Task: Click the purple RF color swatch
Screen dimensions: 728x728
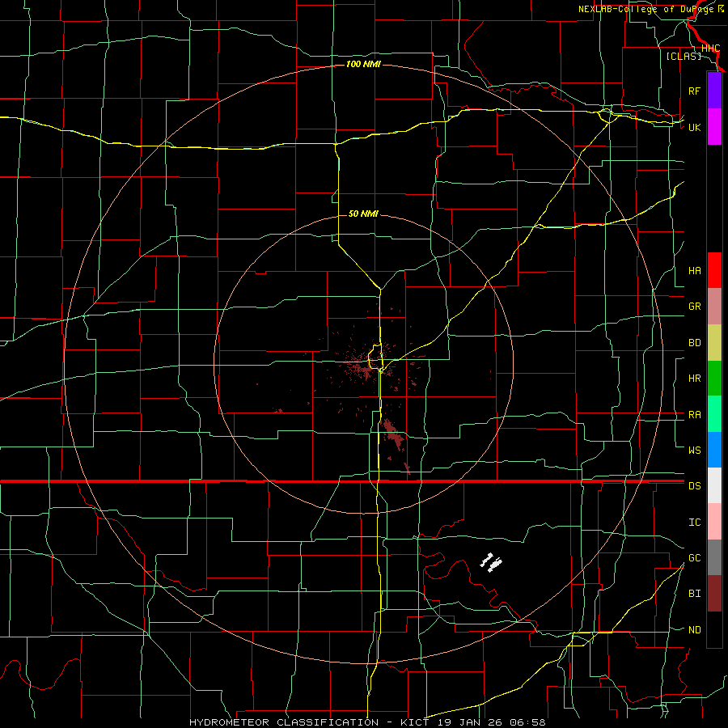Action: (714, 91)
